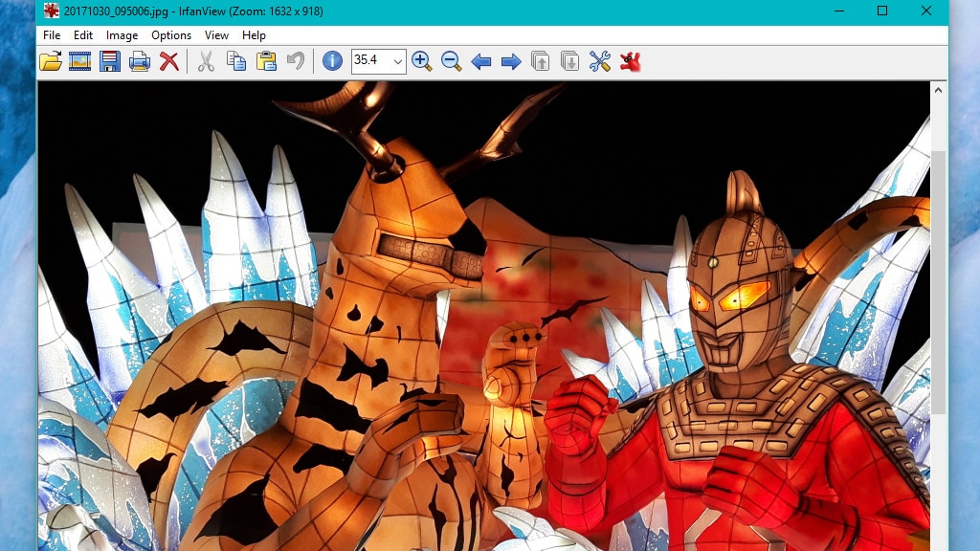This screenshot has width=980, height=551.
Task: Click the vertical scrollbar up arrow
Action: pyautogui.click(x=938, y=90)
